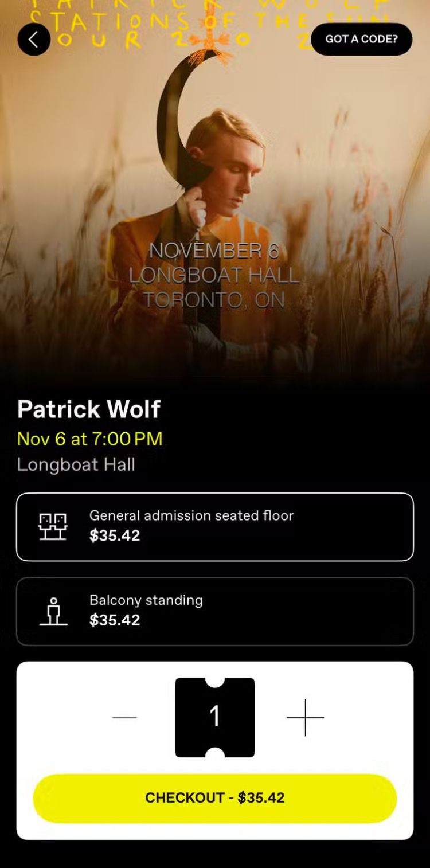This screenshot has width=430, height=868.
Task: Click the Patrick Wolf event title
Action: click(89, 409)
